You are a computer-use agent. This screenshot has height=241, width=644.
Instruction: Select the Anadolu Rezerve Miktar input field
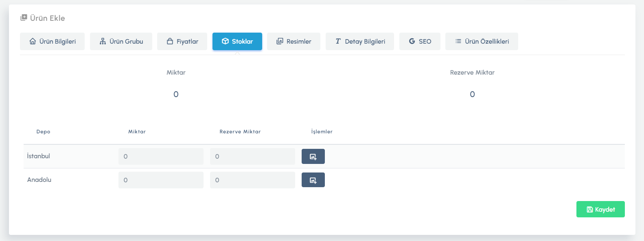[x=252, y=180]
